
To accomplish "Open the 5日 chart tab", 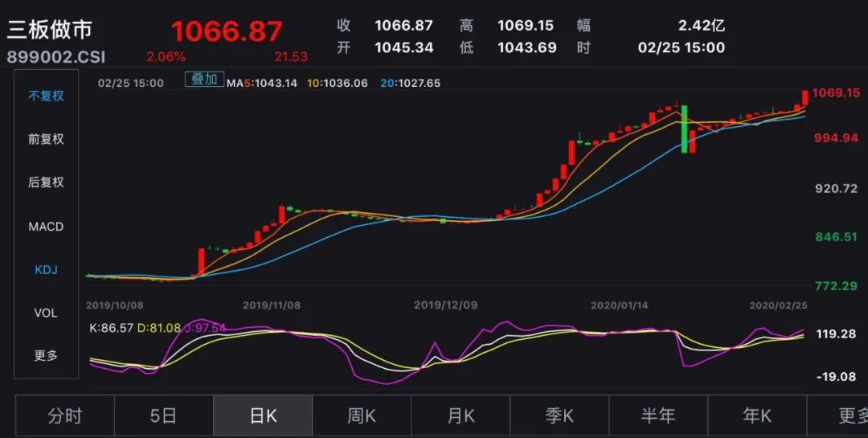I will pyautogui.click(x=163, y=415).
